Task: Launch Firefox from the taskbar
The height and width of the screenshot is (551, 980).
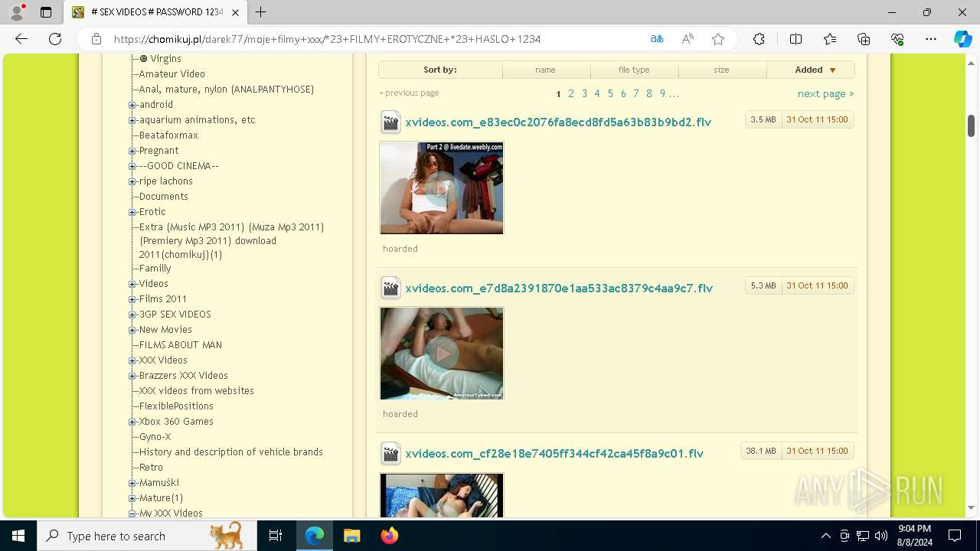Action: [x=389, y=536]
